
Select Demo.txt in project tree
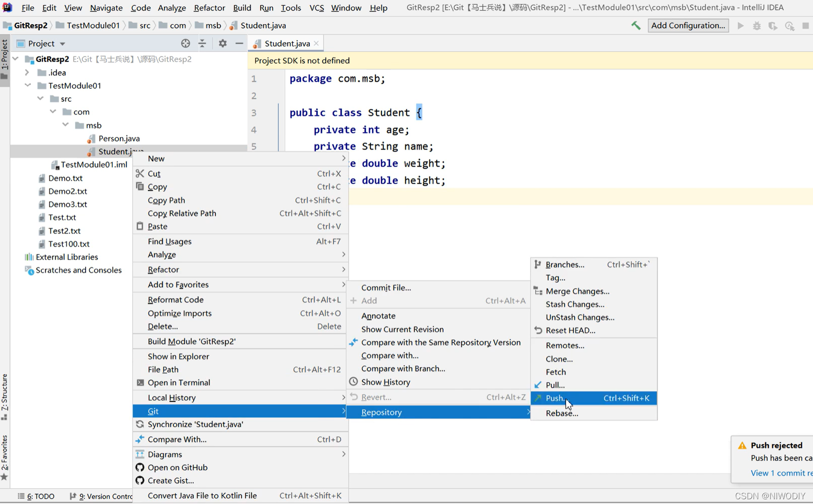point(66,178)
